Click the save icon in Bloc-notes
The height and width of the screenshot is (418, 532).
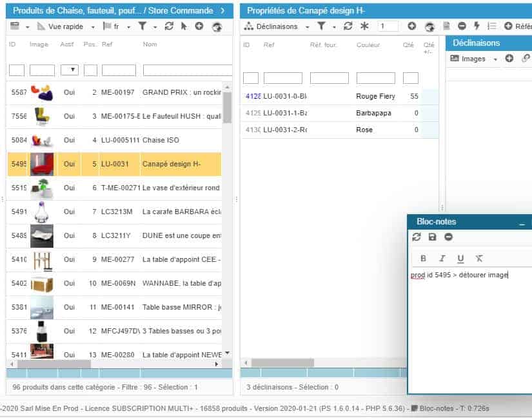tap(432, 237)
